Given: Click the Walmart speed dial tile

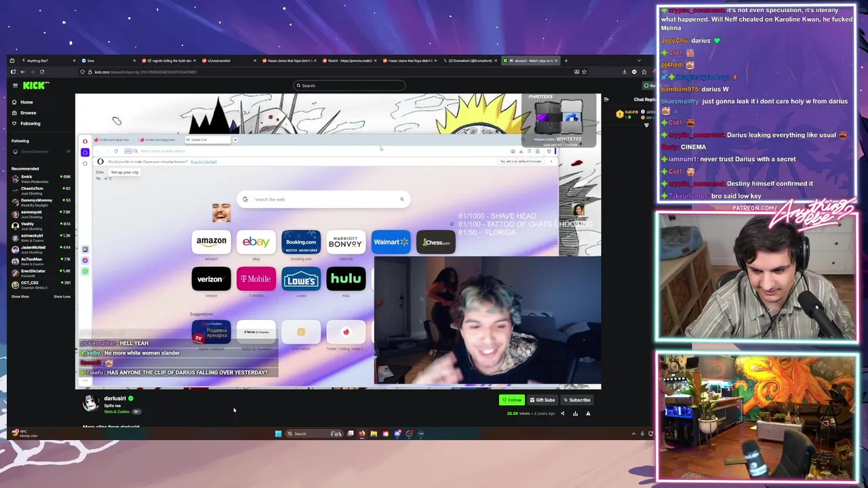Looking at the screenshot, I should point(391,242).
